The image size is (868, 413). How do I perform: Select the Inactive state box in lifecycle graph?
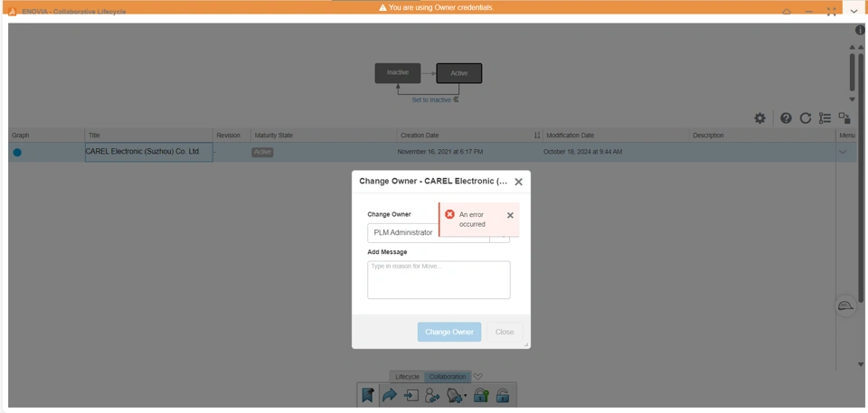[x=398, y=73]
